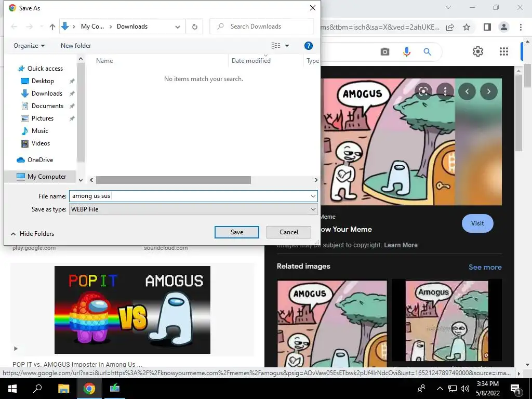
Task: Click the file list scroll right arrow
Action: 316,180
